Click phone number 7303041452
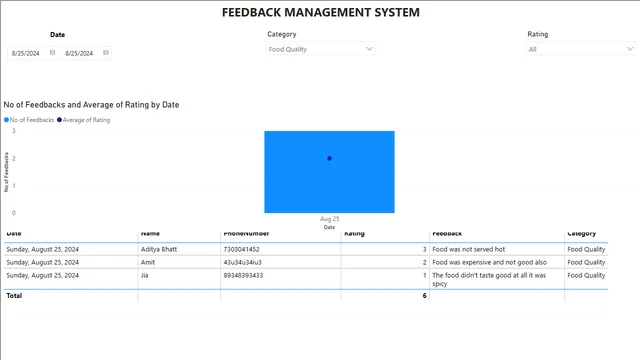Viewport: 640px width, 360px height. [241, 249]
